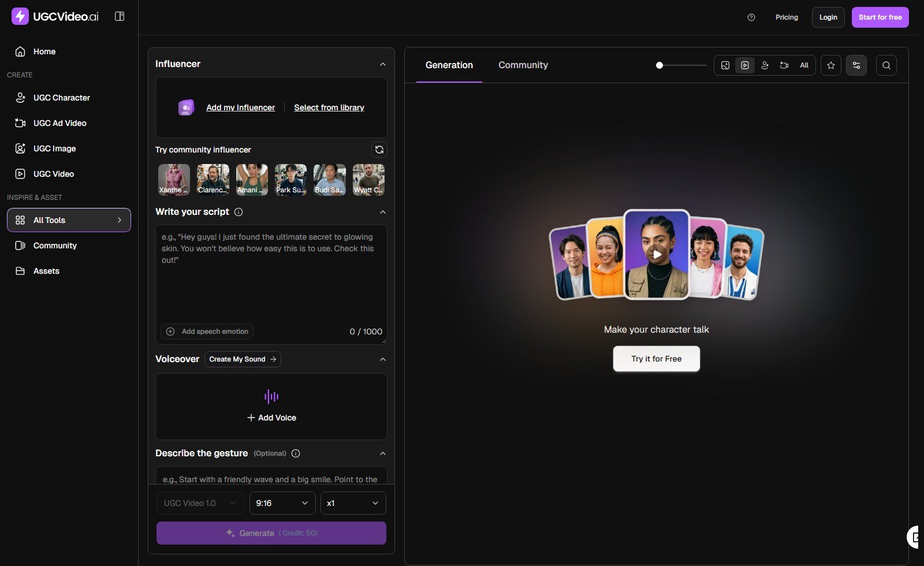Select the Generation tab
This screenshot has width=924, height=566.
(x=449, y=65)
